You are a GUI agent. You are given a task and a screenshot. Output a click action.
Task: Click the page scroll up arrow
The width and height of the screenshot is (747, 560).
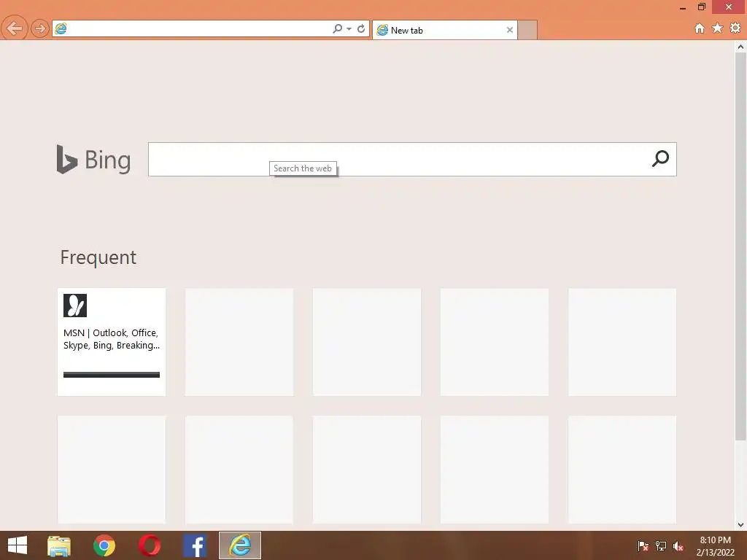[740, 47]
